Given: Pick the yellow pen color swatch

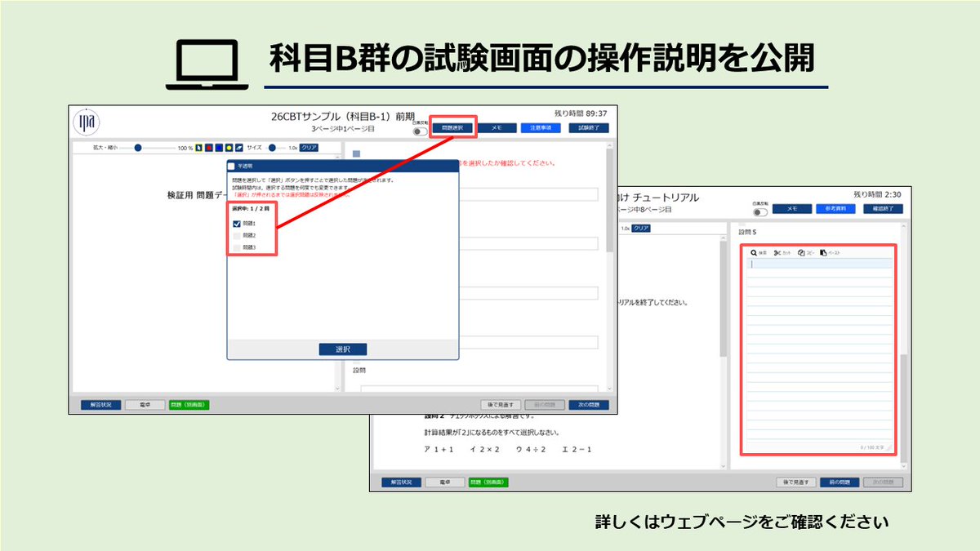Looking at the screenshot, I should point(229,148).
